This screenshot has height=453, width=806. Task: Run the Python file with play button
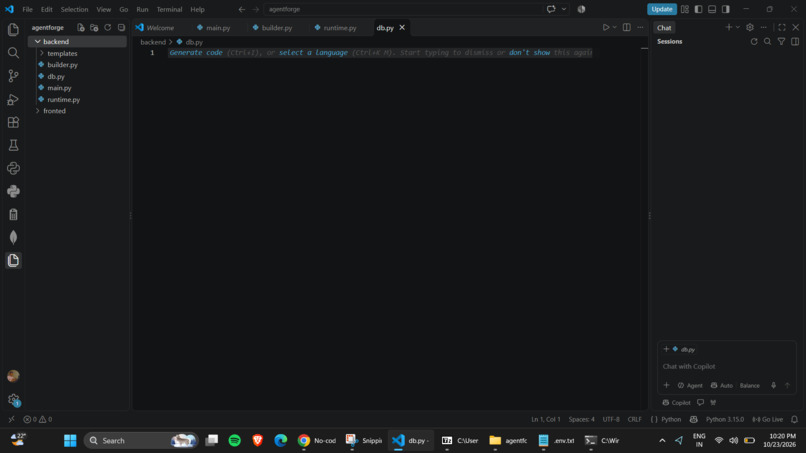click(x=606, y=28)
